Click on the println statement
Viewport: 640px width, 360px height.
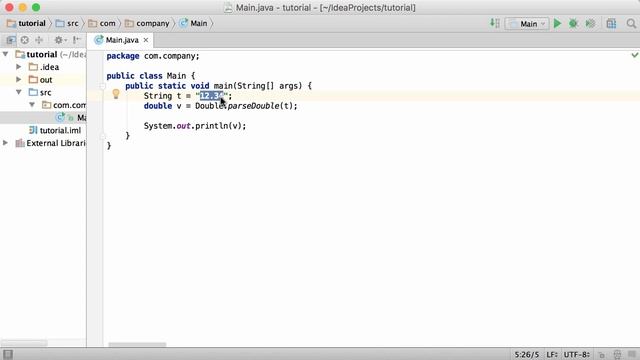195,126
